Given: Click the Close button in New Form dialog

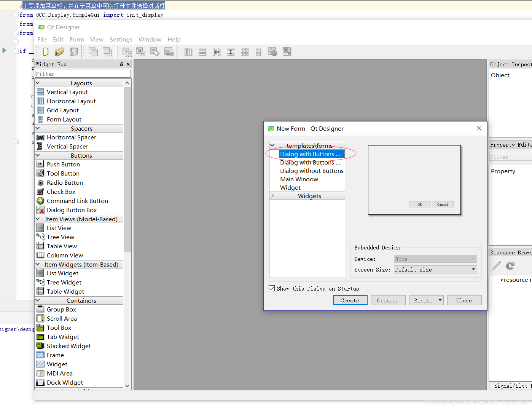Looking at the screenshot, I should click(x=464, y=300).
